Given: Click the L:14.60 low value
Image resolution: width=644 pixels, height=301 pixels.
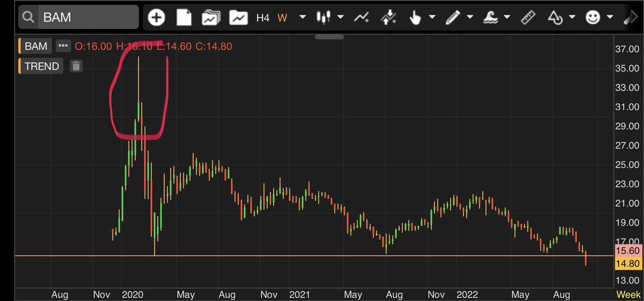Looking at the screenshot, I should (175, 46).
